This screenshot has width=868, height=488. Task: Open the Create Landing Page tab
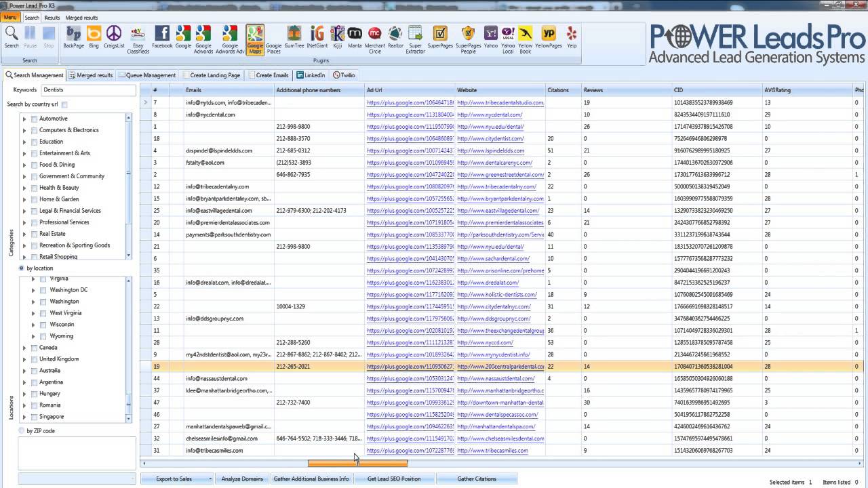pos(212,75)
